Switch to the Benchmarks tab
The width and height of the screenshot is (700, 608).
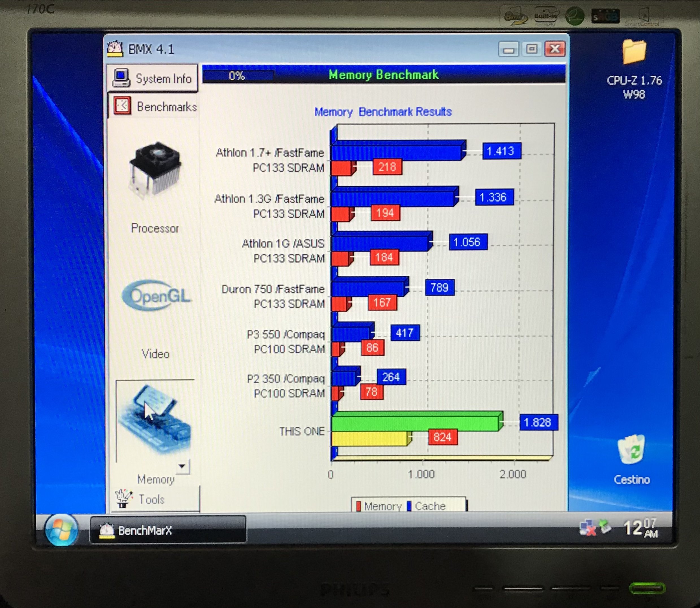click(x=166, y=106)
